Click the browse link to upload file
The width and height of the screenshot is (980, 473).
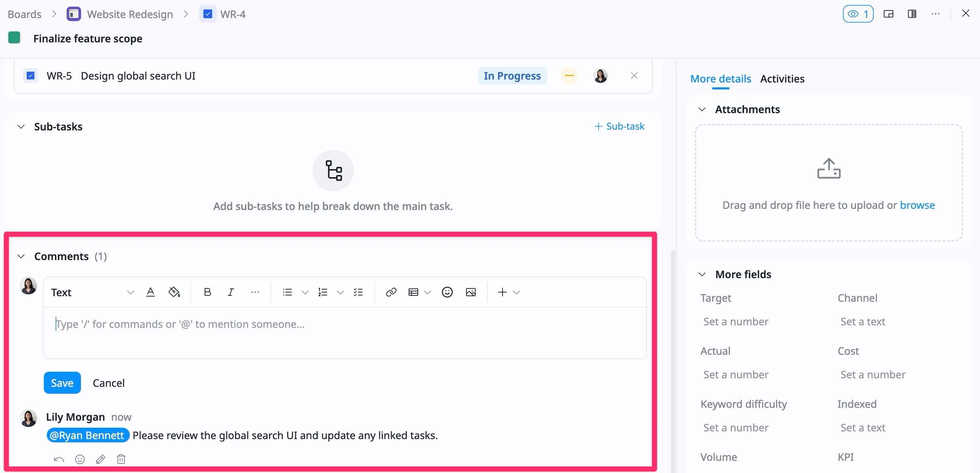(x=917, y=205)
